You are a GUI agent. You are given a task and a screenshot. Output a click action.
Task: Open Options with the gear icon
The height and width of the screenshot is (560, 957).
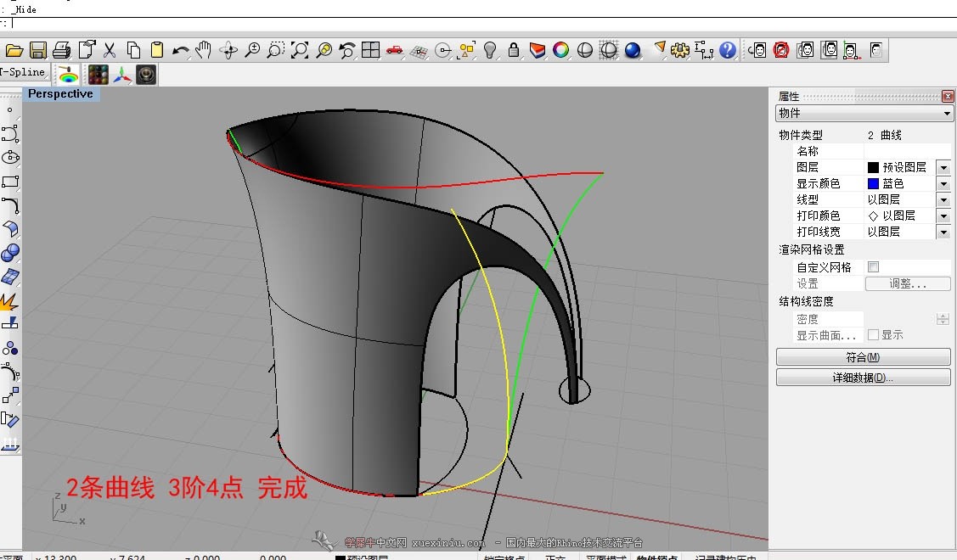[x=679, y=50]
